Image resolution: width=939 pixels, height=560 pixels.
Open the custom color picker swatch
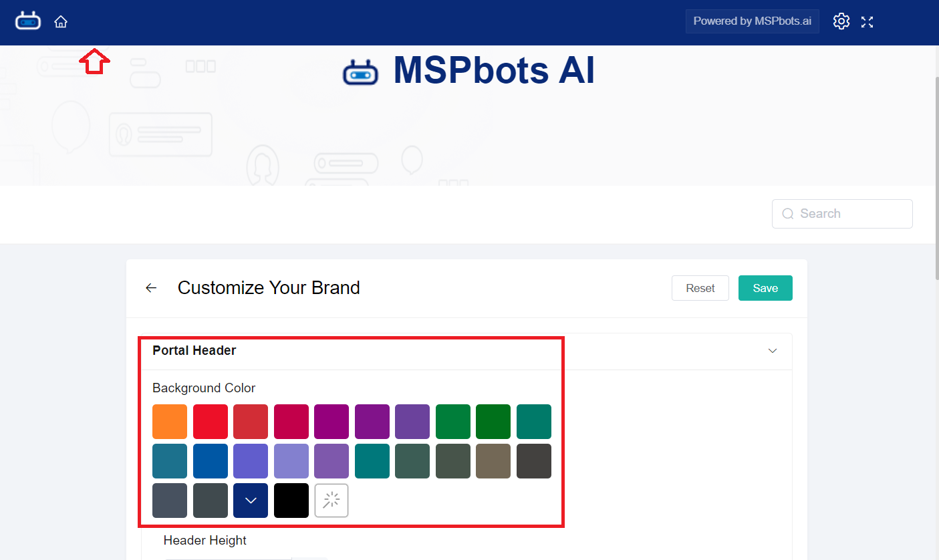click(x=331, y=501)
